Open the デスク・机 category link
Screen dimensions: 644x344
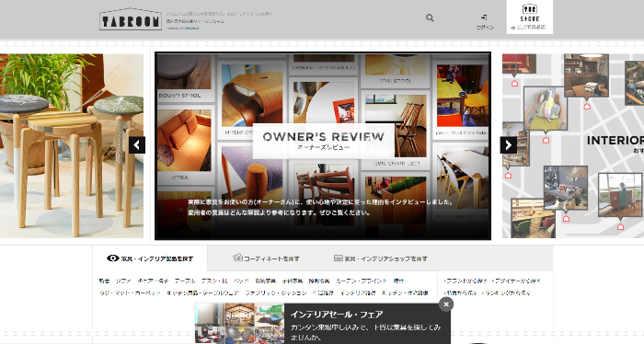pos(214,281)
